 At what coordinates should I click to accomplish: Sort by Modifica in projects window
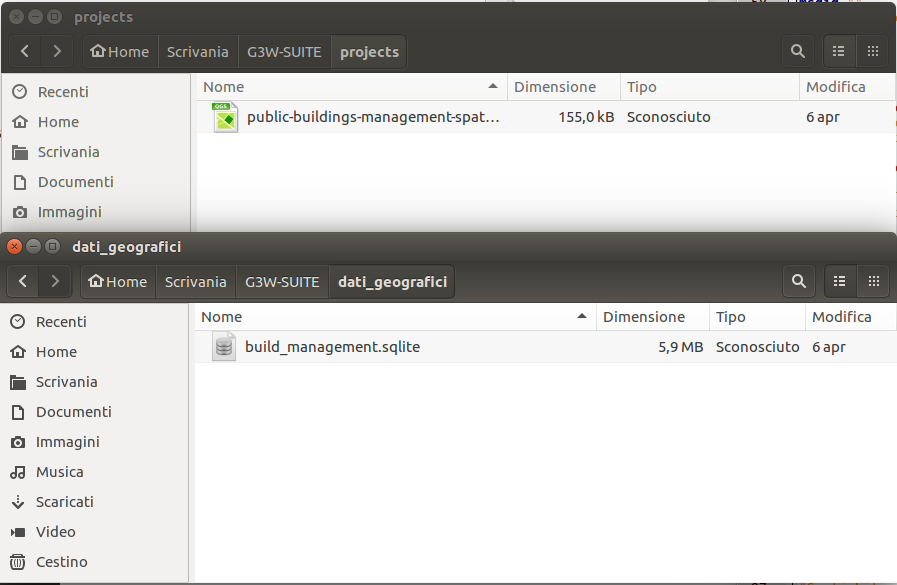tap(848, 87)
